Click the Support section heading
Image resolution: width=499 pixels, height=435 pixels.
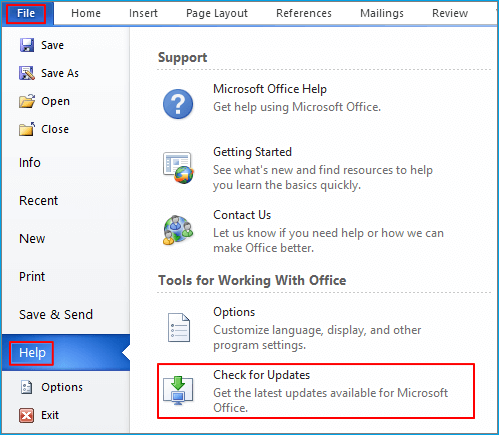(x=182, y=58)
